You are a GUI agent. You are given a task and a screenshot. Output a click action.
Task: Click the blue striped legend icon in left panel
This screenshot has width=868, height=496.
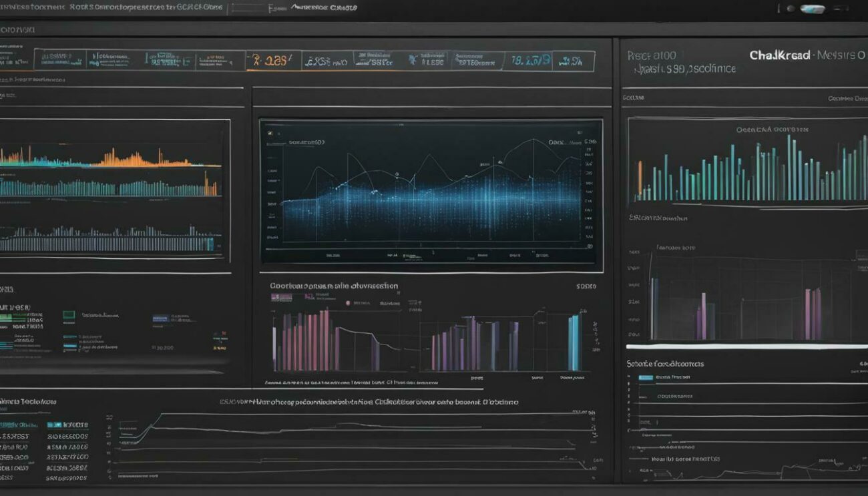pos(160,318)
